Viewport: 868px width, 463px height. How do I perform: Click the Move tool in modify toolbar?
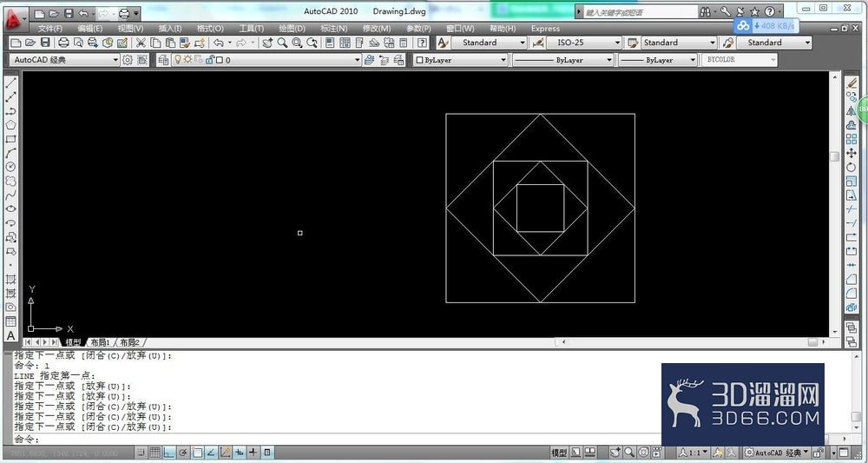[852, 153]
